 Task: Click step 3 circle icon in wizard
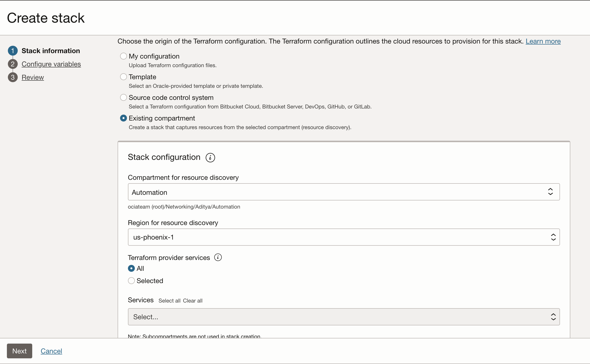coord(13,77)
